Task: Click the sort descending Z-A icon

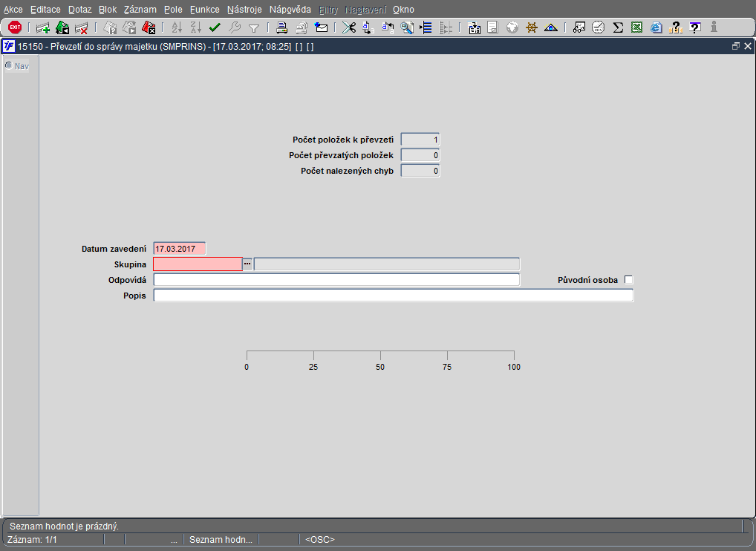Action: pyautogui.click(x=196, y=27)
